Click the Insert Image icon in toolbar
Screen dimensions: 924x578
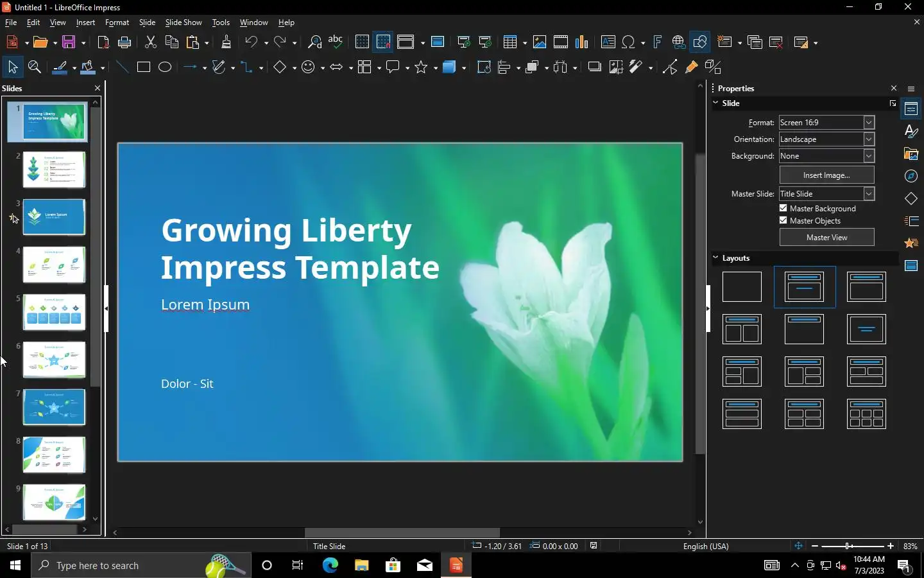pos(540,42)
